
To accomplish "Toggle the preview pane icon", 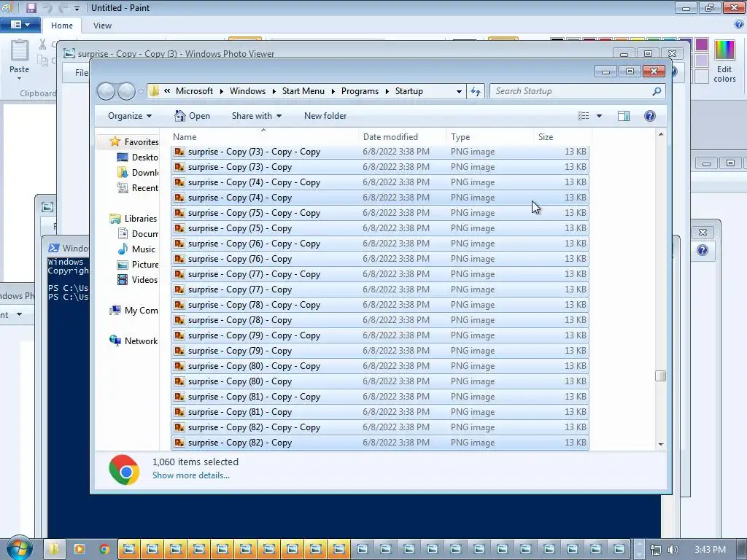I will 624,116.
